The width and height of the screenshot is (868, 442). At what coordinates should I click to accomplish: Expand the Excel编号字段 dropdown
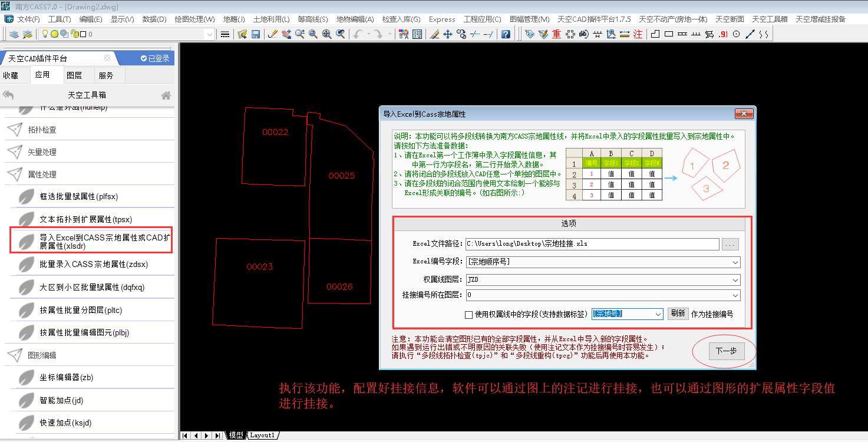click(735, 262)
